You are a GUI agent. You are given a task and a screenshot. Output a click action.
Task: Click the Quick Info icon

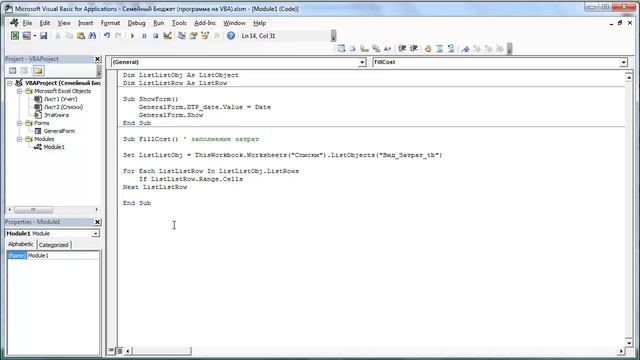(364, 49)
